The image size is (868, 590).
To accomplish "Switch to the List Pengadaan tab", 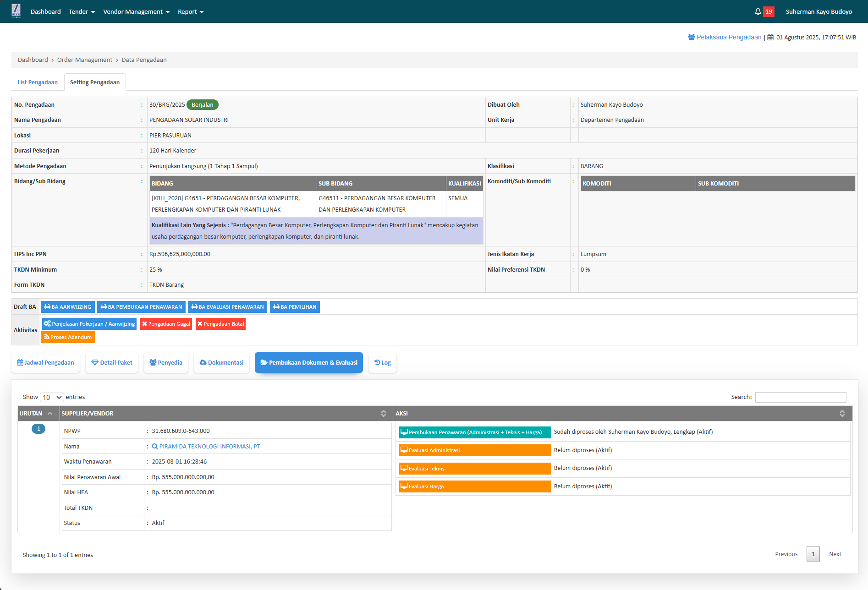I will tap(38, 82).
